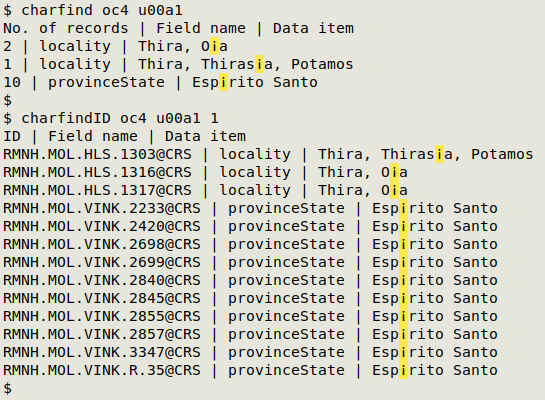Click 'provinceState' in the VINK.2233 row

click(x=286, y=209)
